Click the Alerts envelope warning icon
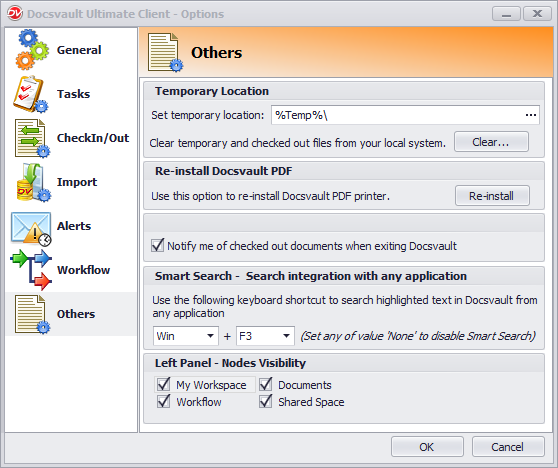 click(x=31, y=228)
